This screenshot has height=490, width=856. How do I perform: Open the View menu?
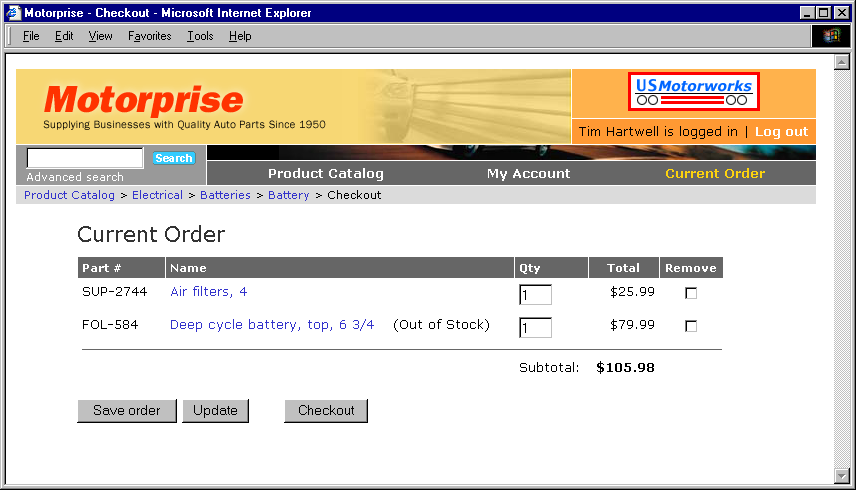(100, 36)
